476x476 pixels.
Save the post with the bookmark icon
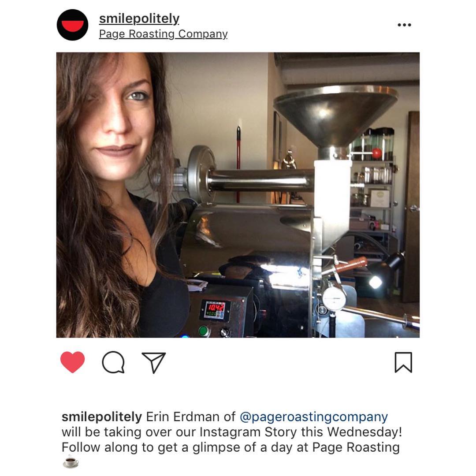pos(403,362)
